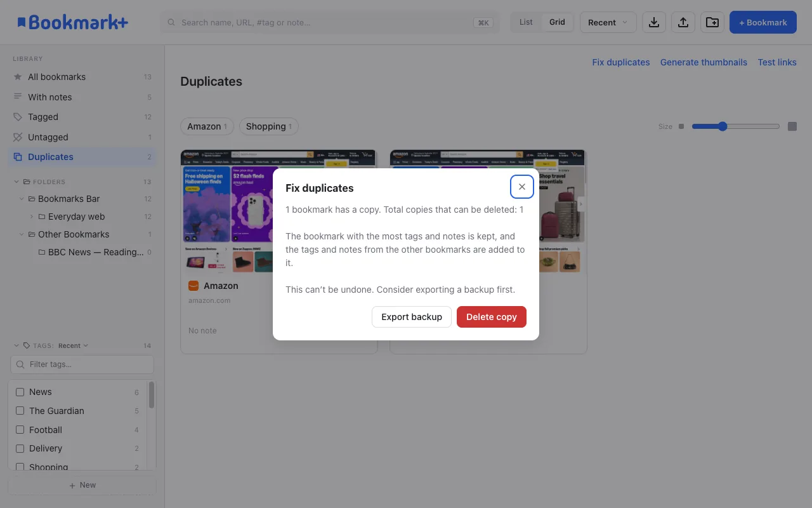Image resolution: width=812 pixels, height=508 pixels.
Task: Click the folder icon beside Everyday web
Action: (x=42, y=217)
